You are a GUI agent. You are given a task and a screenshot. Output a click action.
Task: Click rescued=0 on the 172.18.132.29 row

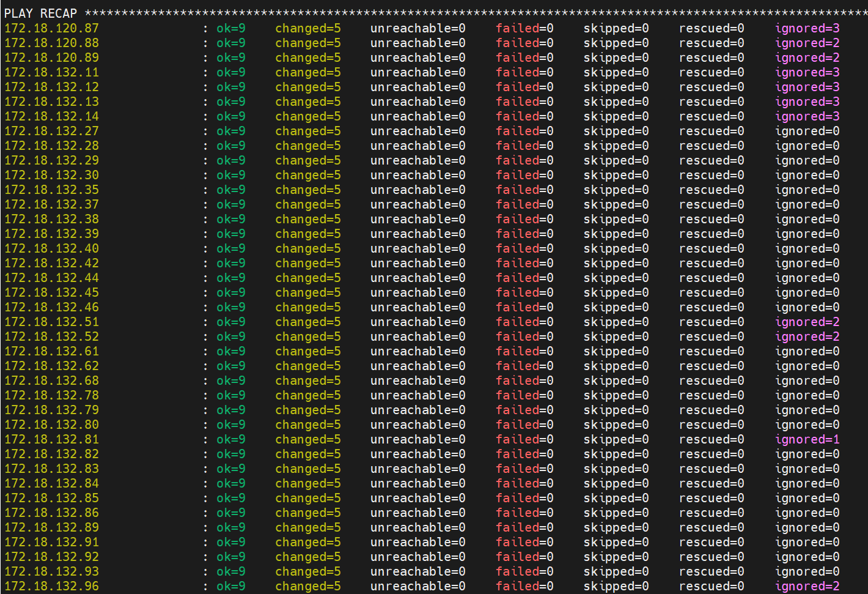pos(712,160)
